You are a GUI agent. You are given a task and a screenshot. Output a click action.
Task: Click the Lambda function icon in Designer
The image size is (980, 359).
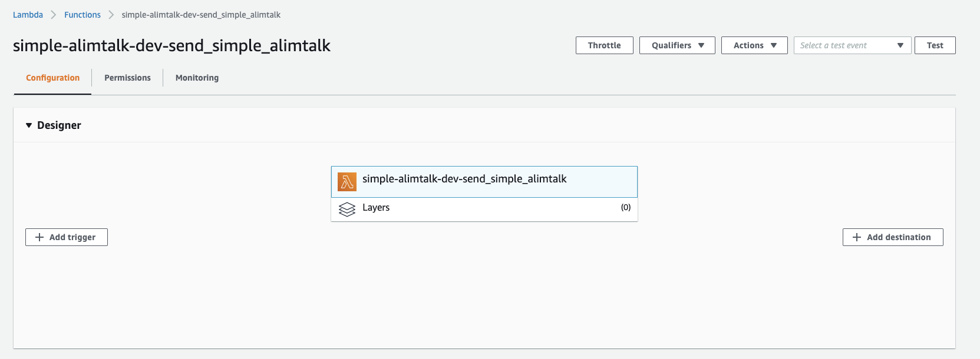coord(347,181)
